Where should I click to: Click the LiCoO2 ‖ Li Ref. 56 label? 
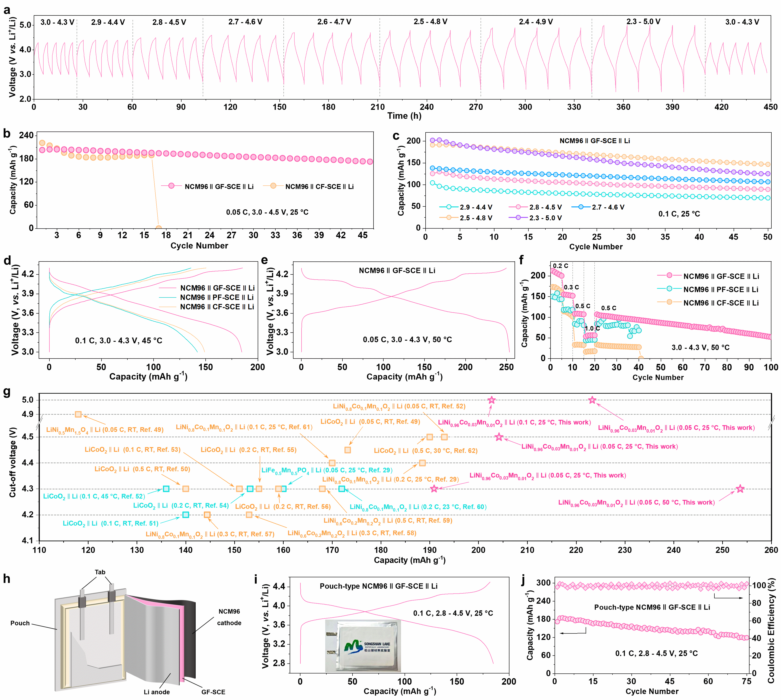[283, 507]
